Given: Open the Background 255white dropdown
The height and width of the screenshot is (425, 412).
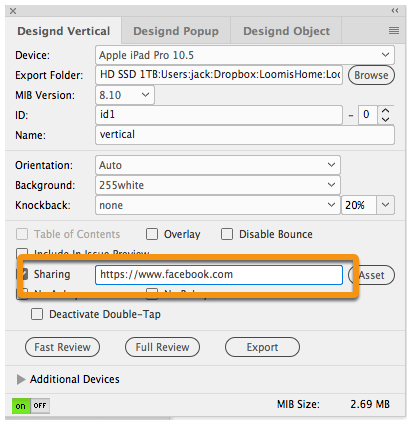Looking at the screenshot, I should (x=218, y=185).
